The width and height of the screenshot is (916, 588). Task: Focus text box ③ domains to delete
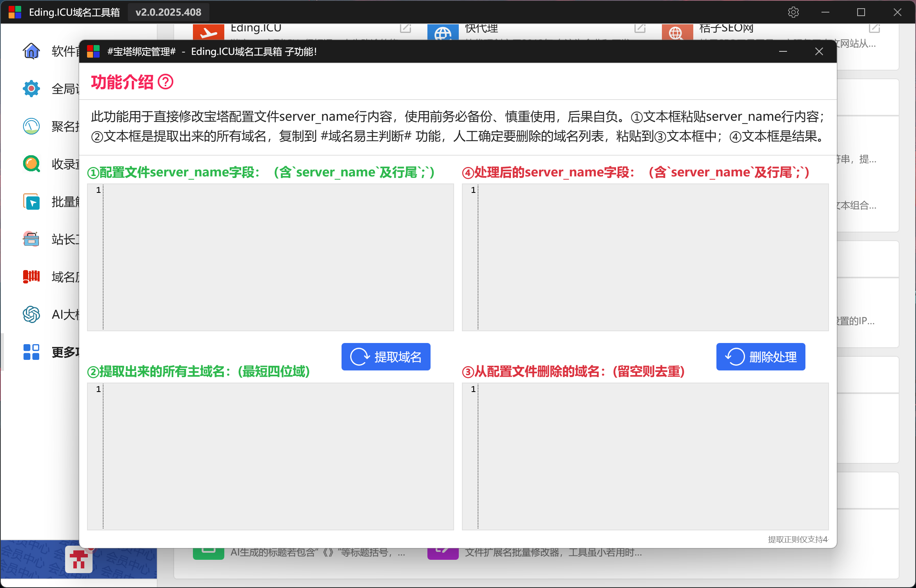pyautogui.click(x=645, y=456)
